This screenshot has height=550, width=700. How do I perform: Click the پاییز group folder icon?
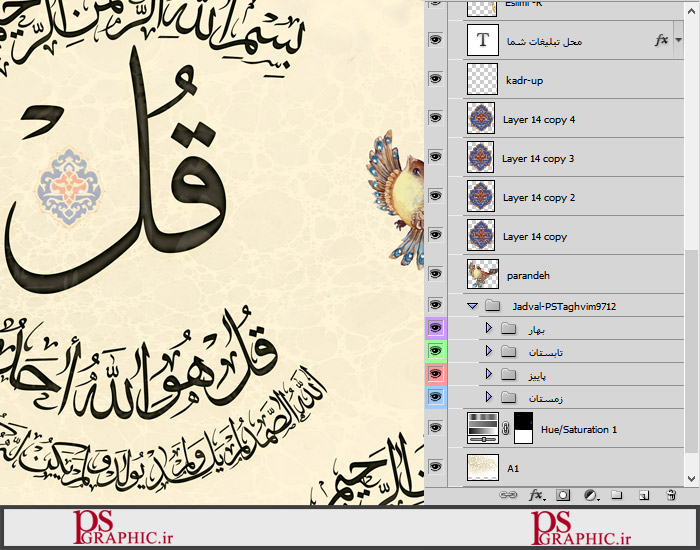[x=508, y=374]
